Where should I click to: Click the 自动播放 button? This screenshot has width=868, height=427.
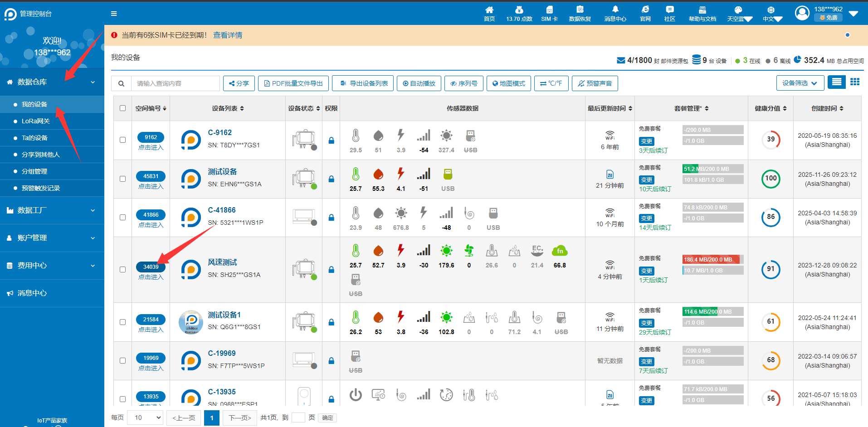[x=419, y=83]
